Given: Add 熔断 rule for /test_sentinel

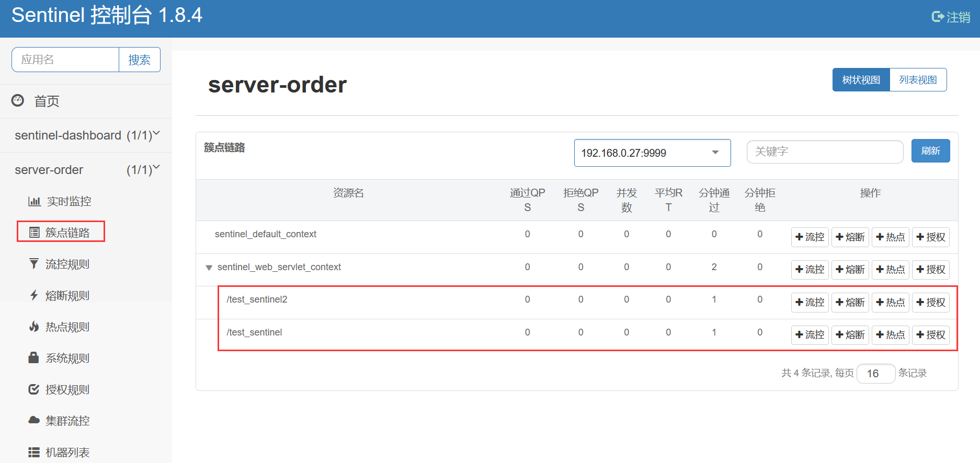Looking at the screenshot, I should click(850, 335).
